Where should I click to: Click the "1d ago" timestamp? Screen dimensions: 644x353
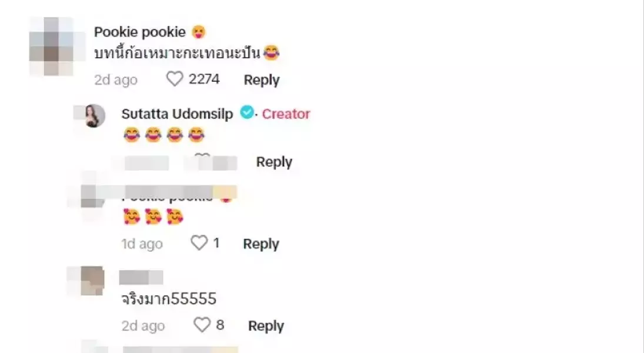click(x=142, y=244)
